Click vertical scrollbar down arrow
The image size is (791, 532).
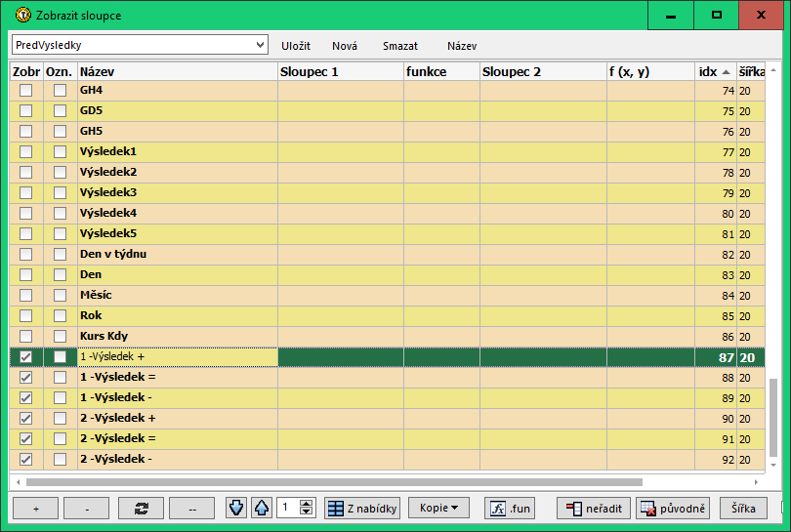[x=773, y=465]
